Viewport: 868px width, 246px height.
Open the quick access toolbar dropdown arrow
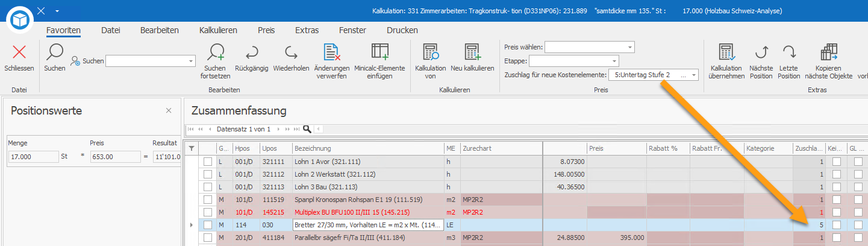57,11
